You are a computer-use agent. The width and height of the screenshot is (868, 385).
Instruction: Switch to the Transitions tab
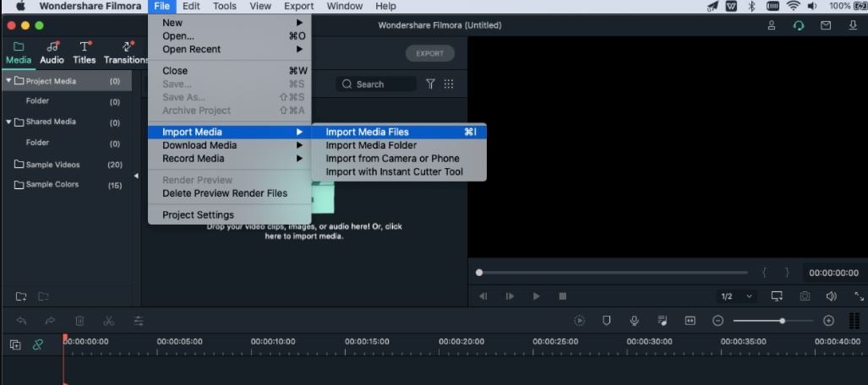126,53
